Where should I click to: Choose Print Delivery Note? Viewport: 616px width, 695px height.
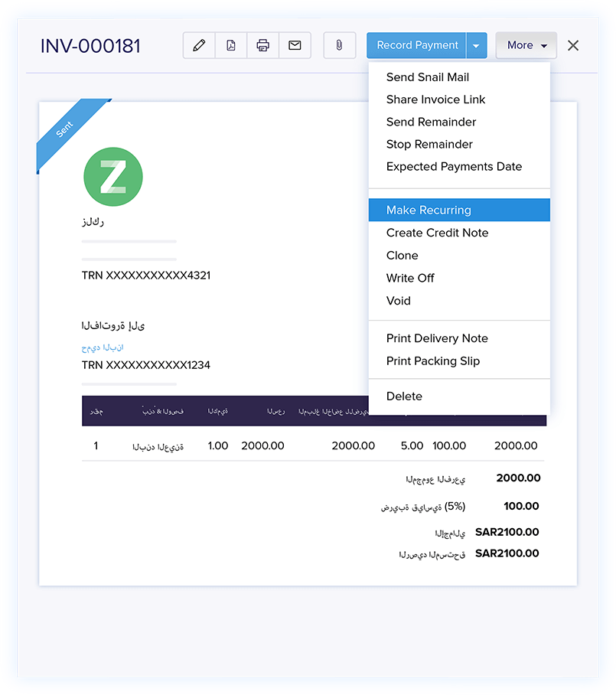pos(459,338)
